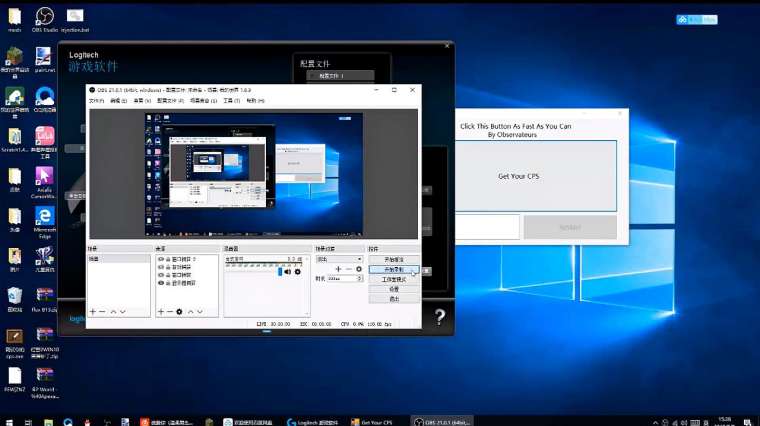Add a scene transition with plus icon
This screenshot has height=426, width=760.
[x=338, y=269]
